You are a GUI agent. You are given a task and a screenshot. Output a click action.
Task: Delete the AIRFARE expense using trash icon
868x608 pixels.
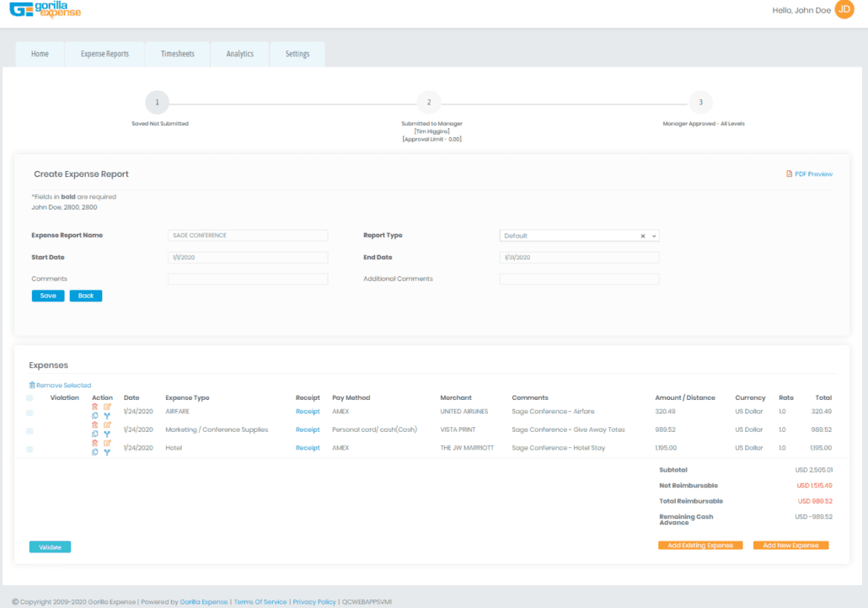(x=94, y=406)
